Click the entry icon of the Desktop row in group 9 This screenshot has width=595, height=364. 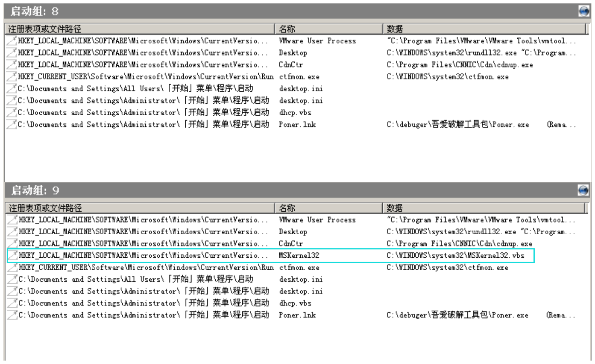(12, 232)
